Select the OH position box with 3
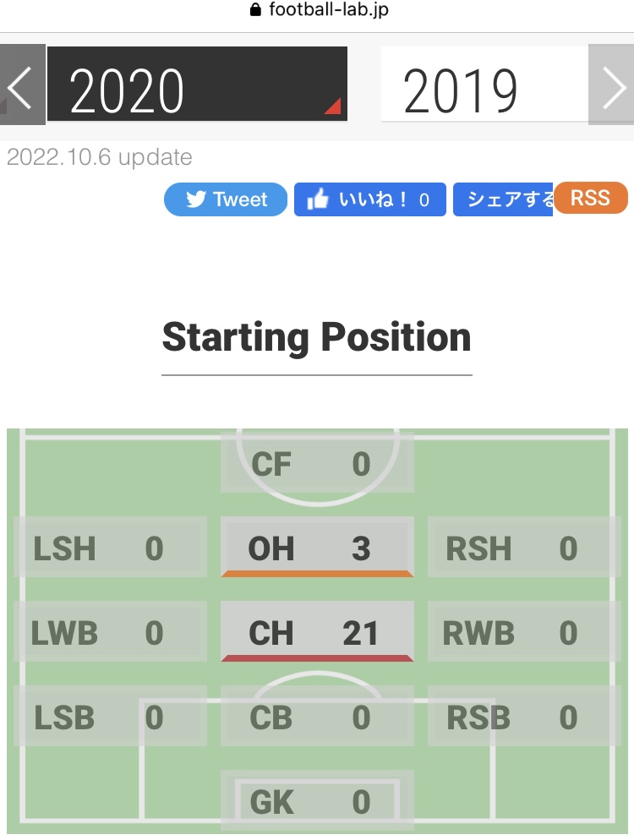 tap(317, 547)
